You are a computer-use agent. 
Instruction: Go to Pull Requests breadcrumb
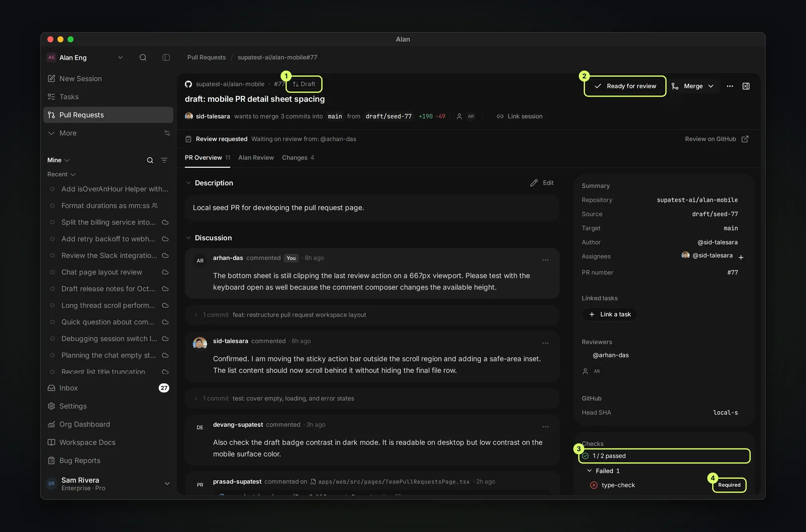pyautogui.click(x=207, y=57)
